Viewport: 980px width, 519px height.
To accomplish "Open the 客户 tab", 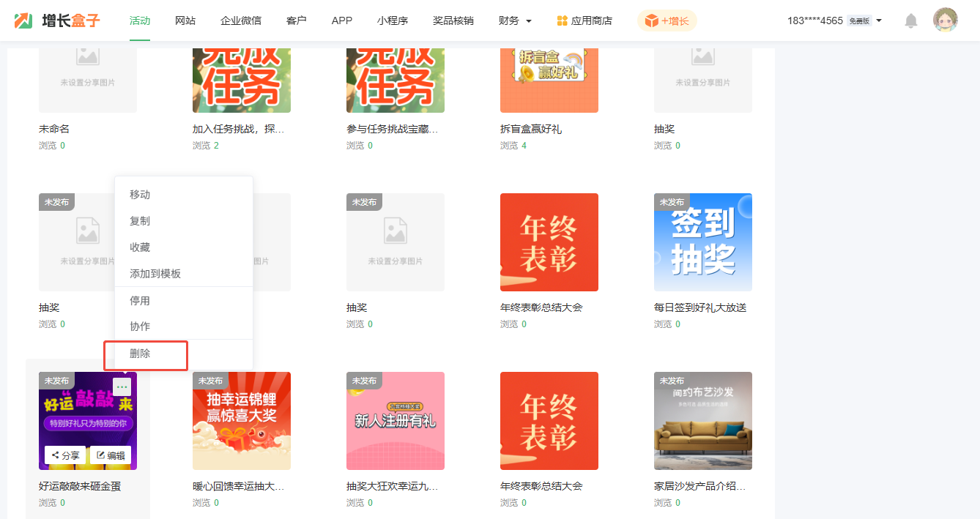I will 297,20.
